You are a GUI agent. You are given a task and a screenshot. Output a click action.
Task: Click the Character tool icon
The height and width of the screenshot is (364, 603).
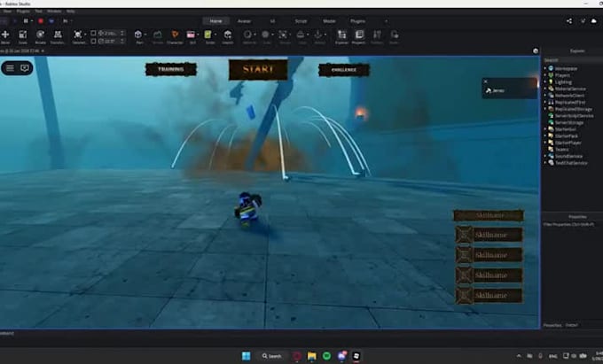pyautogui.click(x=175, y=35)
